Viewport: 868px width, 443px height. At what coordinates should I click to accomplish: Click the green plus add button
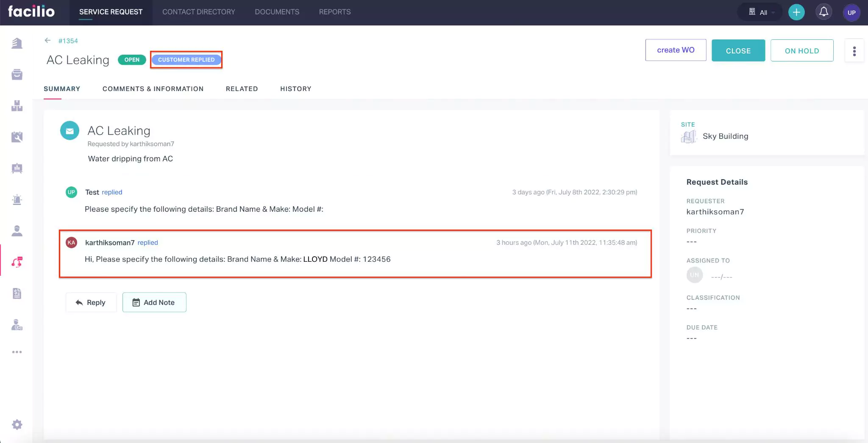pyautogui.click(x=796, y=12)
